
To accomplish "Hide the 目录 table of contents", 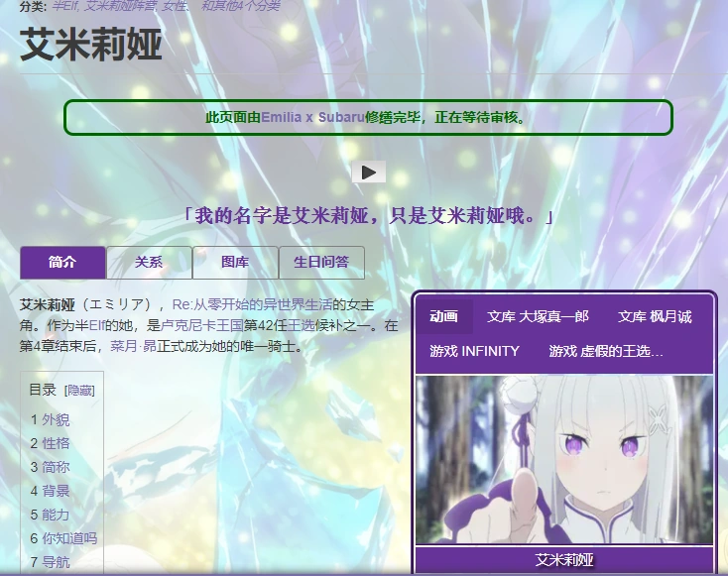I will point(79,391).
